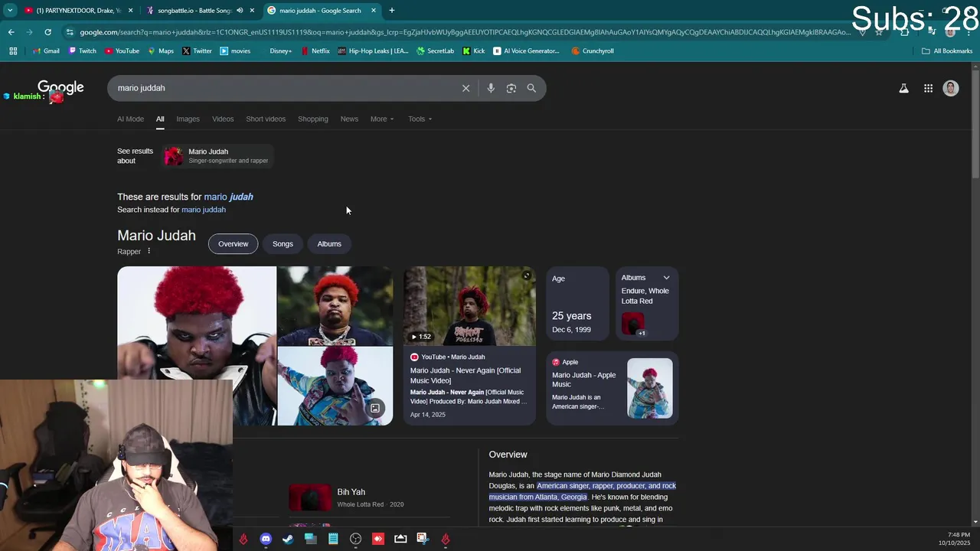Open the Google account avatar
Image resolution: width=980 pixels, height=551 pixels.
[951, 88]
